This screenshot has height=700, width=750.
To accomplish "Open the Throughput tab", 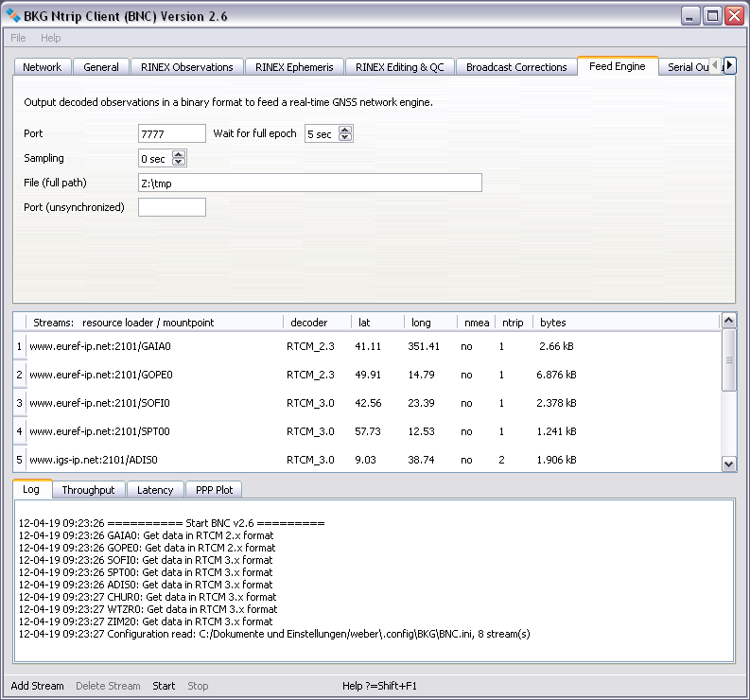I will pyautogui.click(x=88, y=490).
